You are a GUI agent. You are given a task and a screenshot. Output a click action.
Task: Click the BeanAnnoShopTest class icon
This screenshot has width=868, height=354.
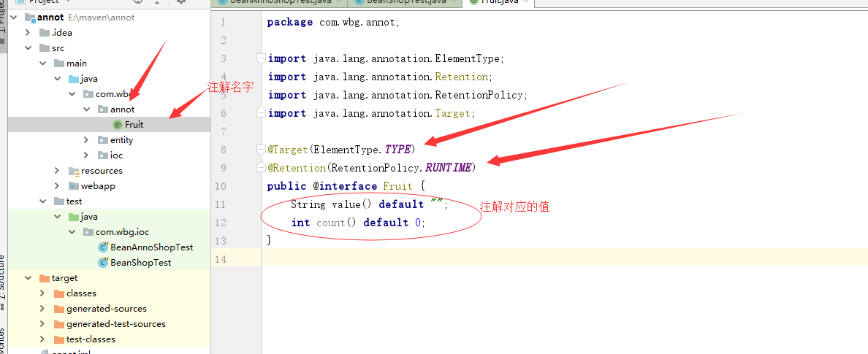103,247
